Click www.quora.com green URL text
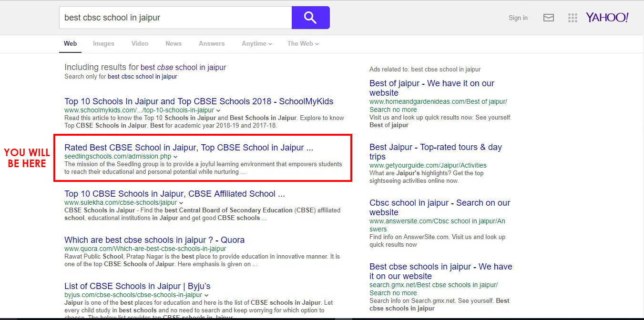The image size is (644, 320). pyautogui.click(x=145, y=249)
